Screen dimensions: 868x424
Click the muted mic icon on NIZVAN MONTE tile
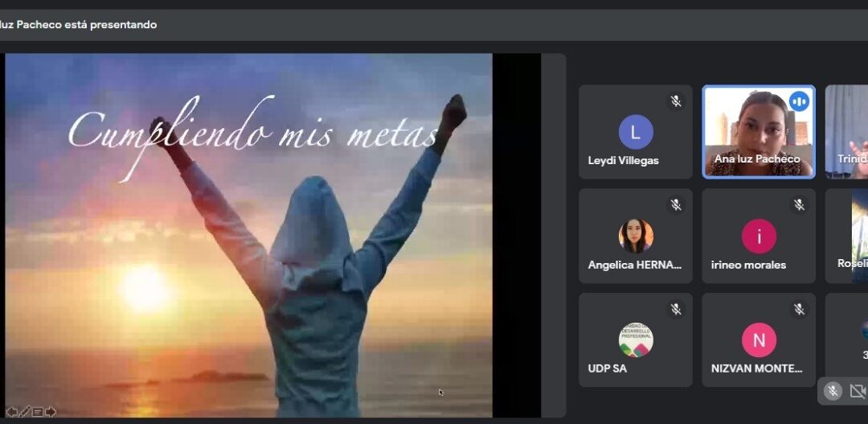799,309
